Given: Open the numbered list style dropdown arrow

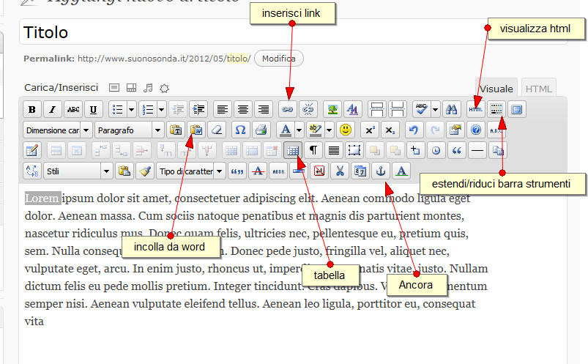Looking at the screenshot, I should 162,110.
